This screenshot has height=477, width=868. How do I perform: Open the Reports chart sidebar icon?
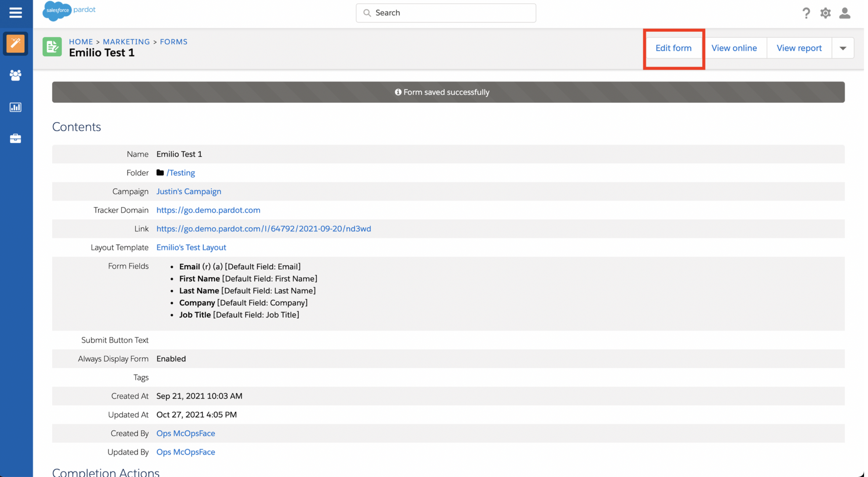(x=16, y=107)
